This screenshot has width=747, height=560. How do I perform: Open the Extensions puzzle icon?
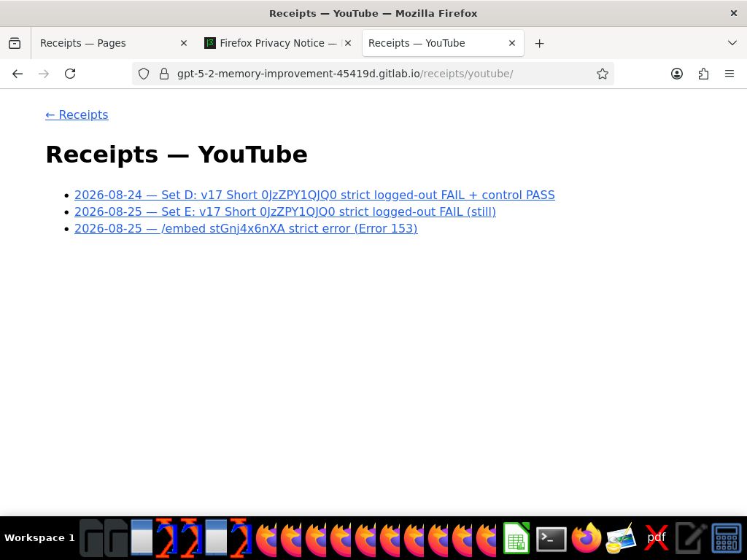[x=703, y=74]
